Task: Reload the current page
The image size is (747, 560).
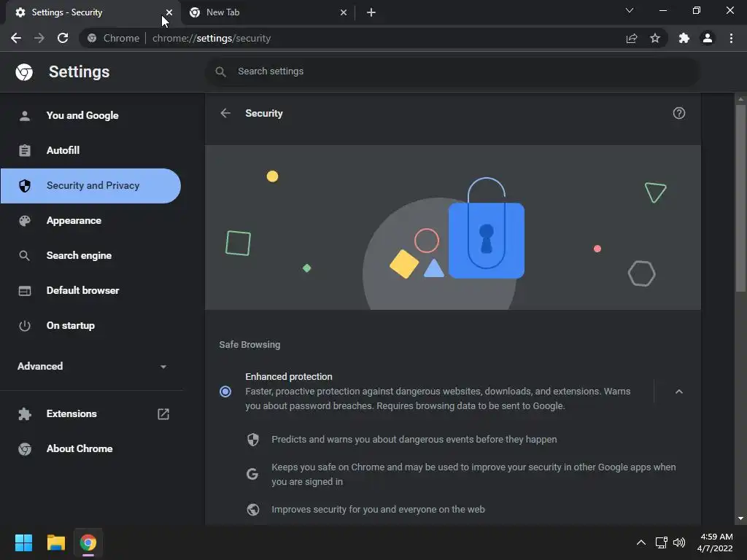Action: click(63, 38)
